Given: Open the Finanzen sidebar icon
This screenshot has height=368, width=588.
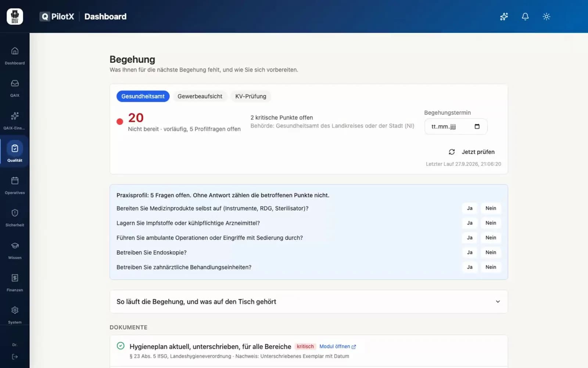Looking at the screenshot, I should 15,278.
